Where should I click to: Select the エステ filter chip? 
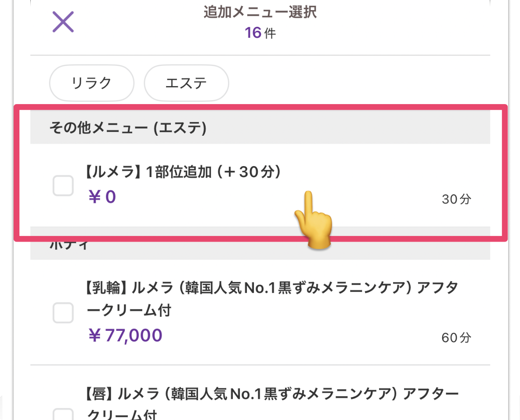(x=186, y=83)
